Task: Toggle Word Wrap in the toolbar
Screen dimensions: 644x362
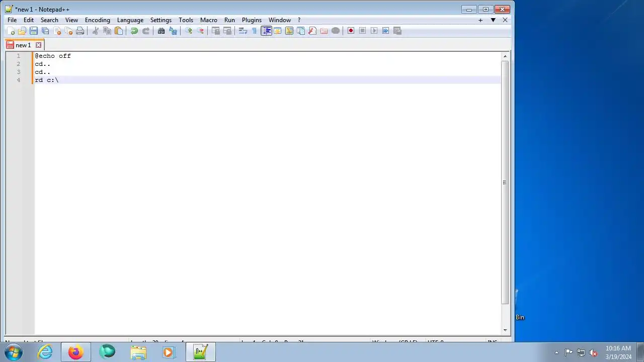Action: [x=243, y=31]
